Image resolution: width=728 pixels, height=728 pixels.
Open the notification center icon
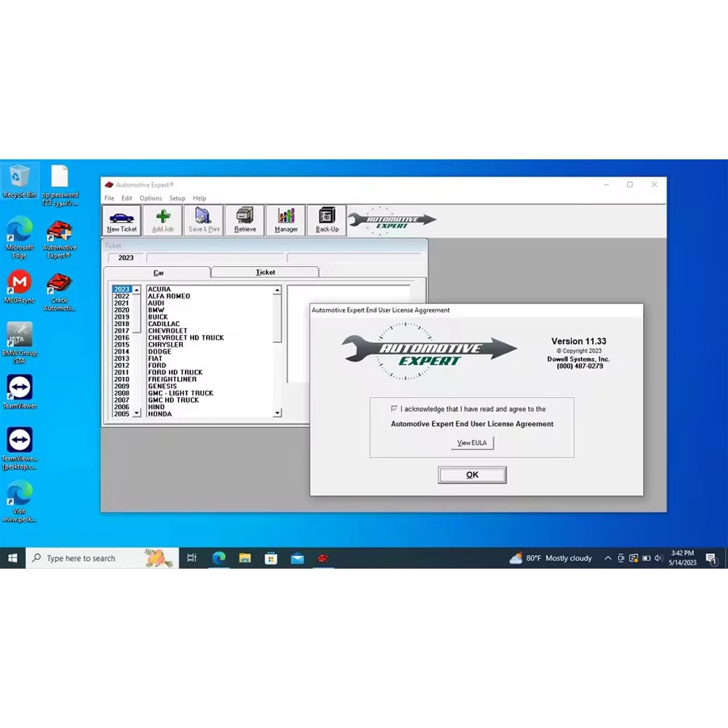coord(711,558)
